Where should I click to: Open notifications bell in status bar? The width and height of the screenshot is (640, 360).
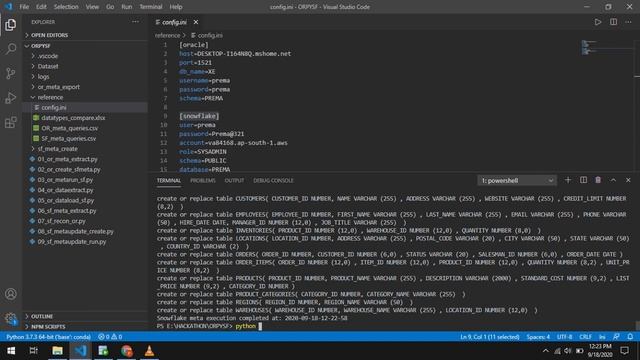point(630,337)
